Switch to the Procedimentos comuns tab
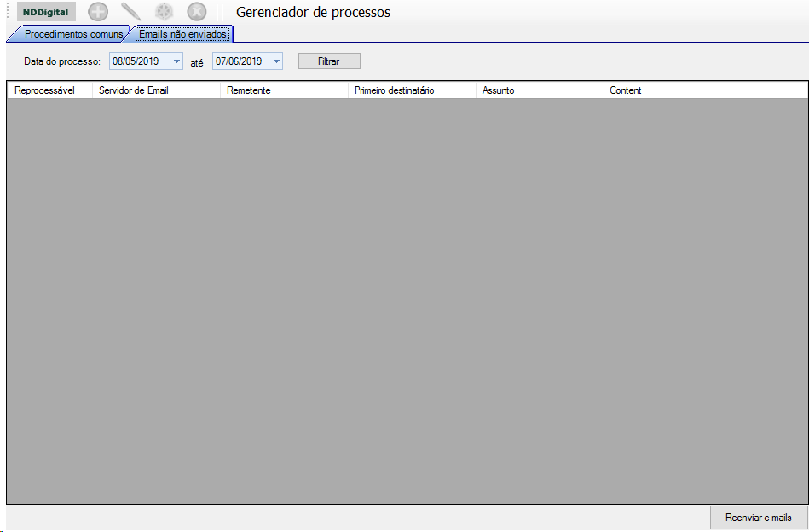Viewport: 809px width, 532px height. [x=72, y=34]
